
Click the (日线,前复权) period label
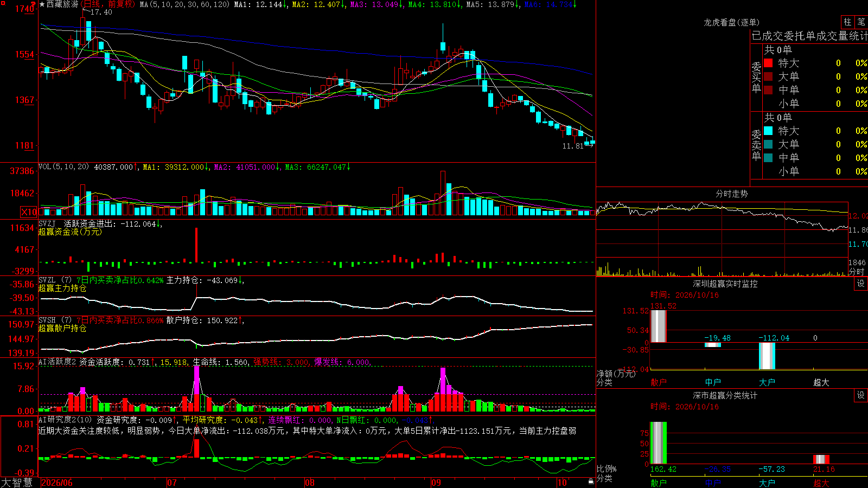[x=107, y=4]
